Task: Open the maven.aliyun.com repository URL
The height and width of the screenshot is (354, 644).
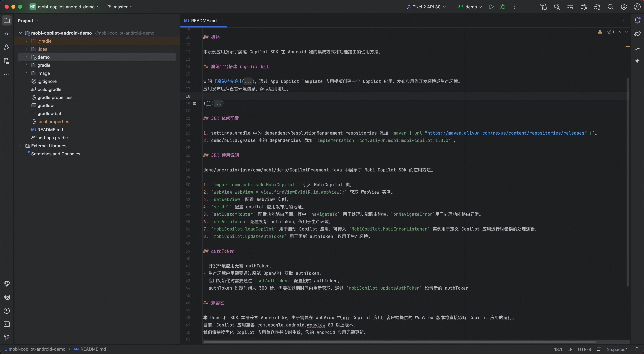Action: (x=505, y=133)
